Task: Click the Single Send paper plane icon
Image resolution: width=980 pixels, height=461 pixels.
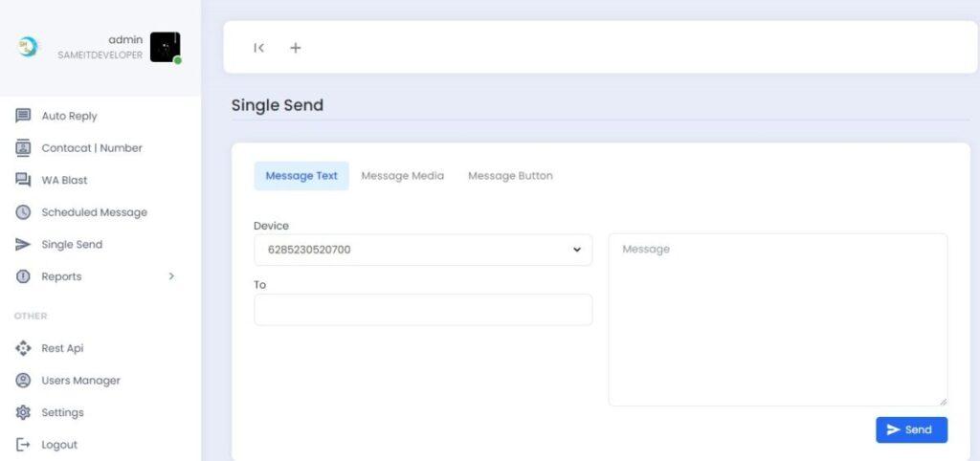Action: (x=24, y=245)
